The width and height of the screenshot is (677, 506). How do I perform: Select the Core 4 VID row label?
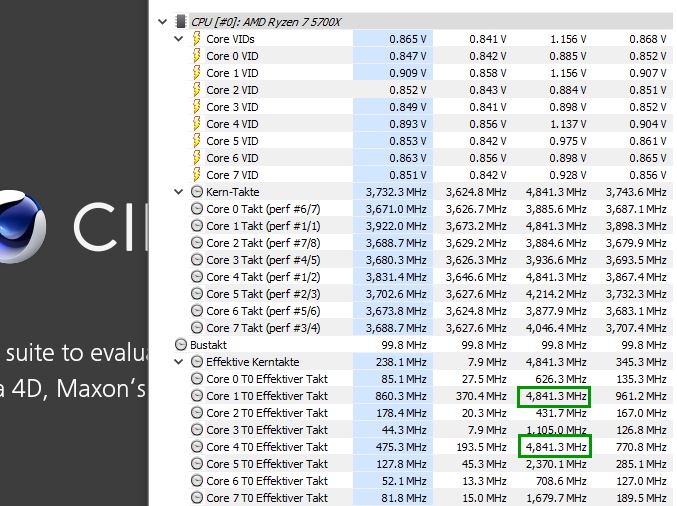point(232,124)
